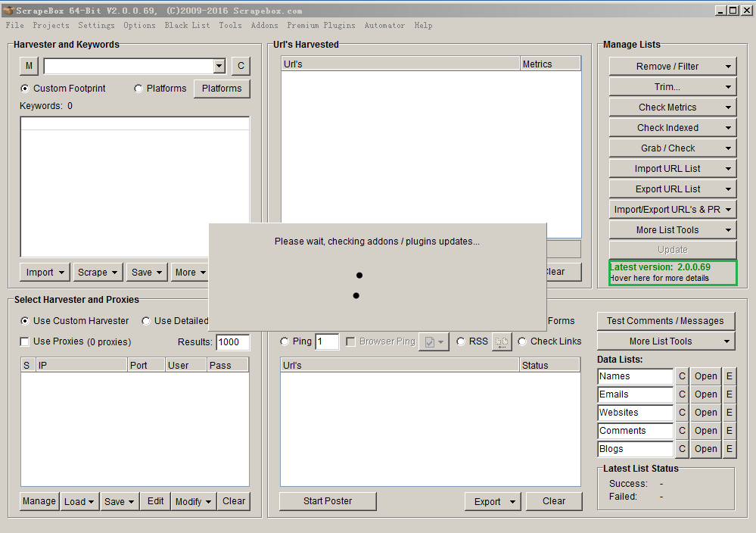
Task: Click Open button for Comments list
Action: click(x=706, y=431)
